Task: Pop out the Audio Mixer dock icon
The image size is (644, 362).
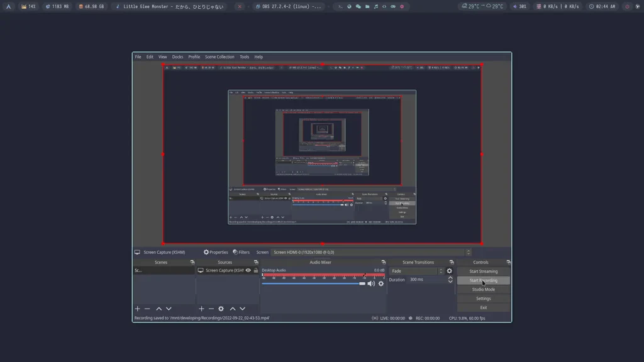Action: tap(384, 262)
